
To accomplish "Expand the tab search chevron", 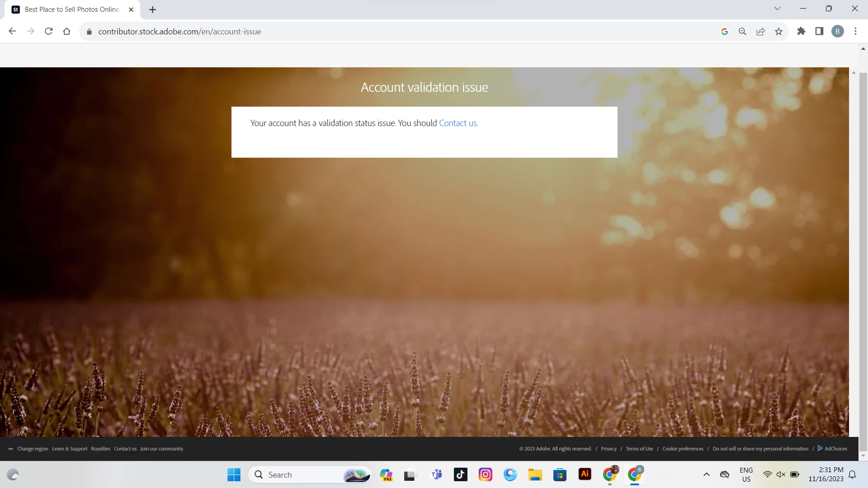I will coord(777,9).
